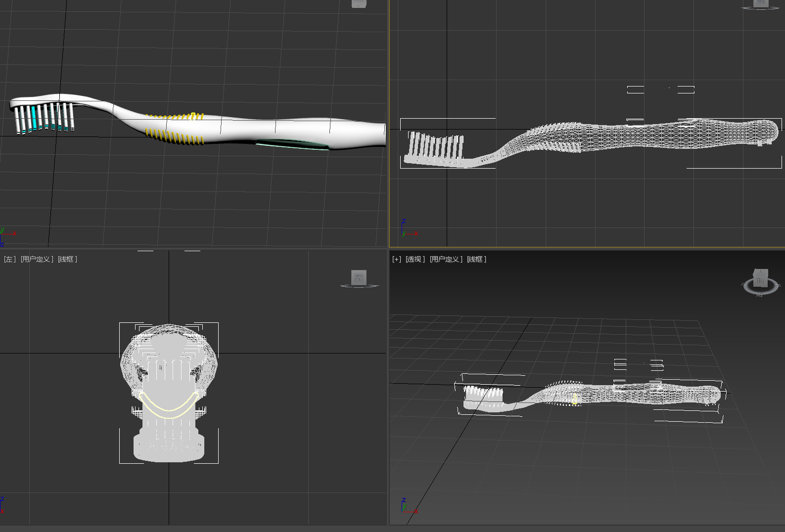Click the 左 face of the left viewport ViewCube
The height and width of the screenshot is (532, 785).
pos(359,278)
